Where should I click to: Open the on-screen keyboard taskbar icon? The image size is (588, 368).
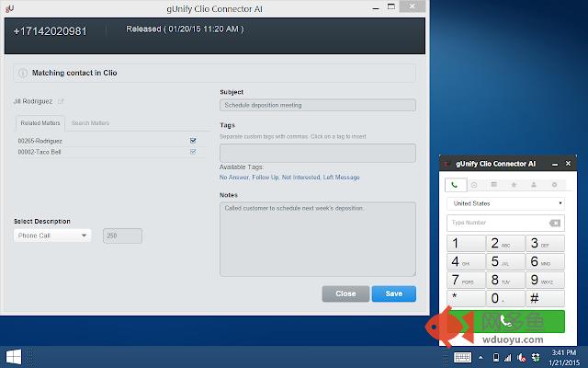[x=463, y=356]
